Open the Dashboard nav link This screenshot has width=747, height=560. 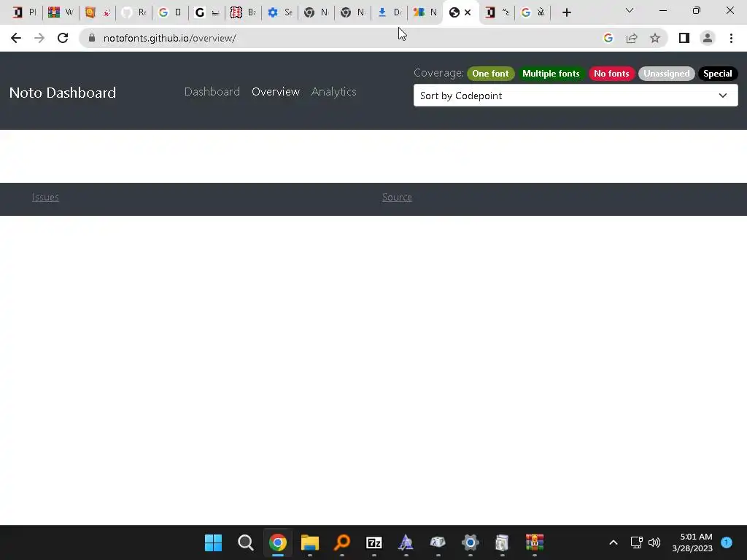(212, 91)
